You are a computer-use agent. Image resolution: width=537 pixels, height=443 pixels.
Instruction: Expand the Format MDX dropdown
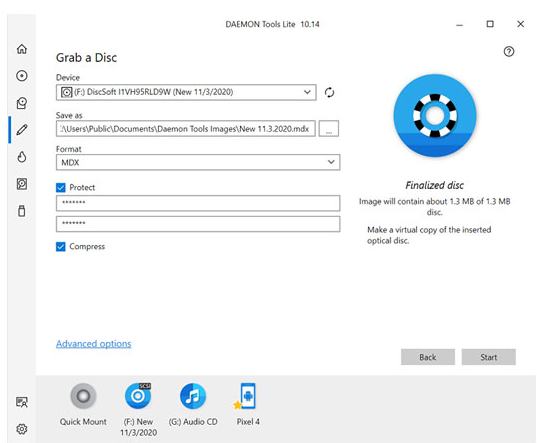198,162
